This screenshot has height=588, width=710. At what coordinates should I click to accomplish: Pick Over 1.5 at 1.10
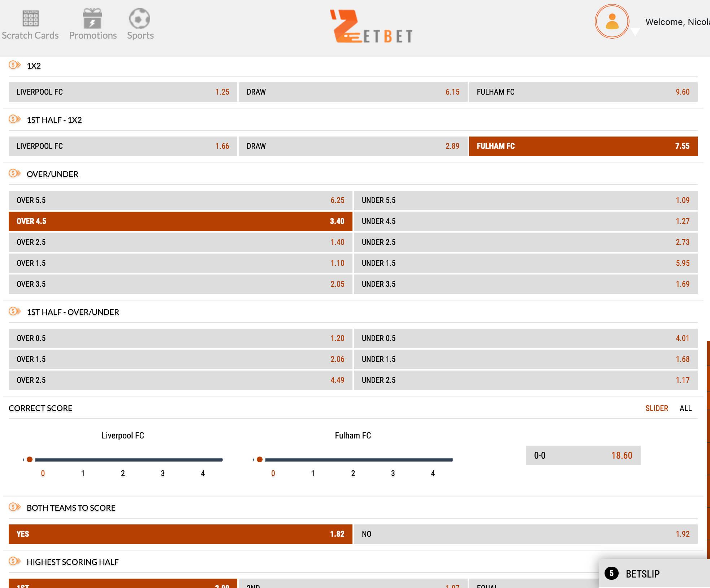[180, 263]
